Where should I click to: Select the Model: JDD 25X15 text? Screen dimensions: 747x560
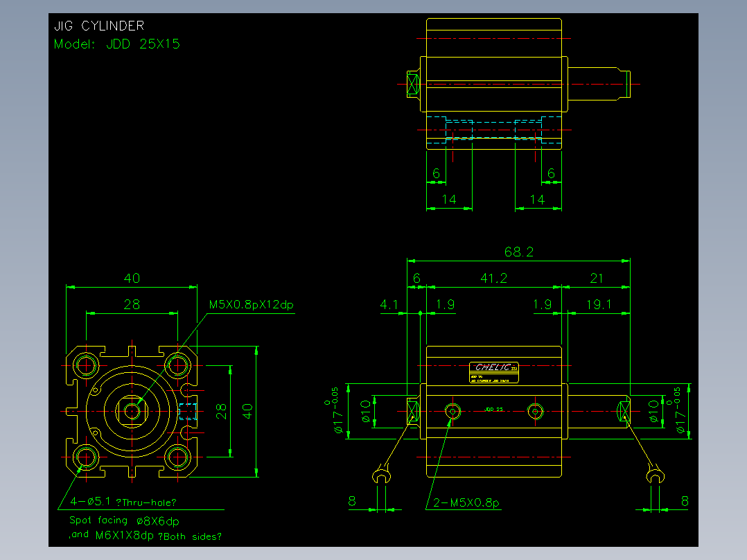point(116,44)
